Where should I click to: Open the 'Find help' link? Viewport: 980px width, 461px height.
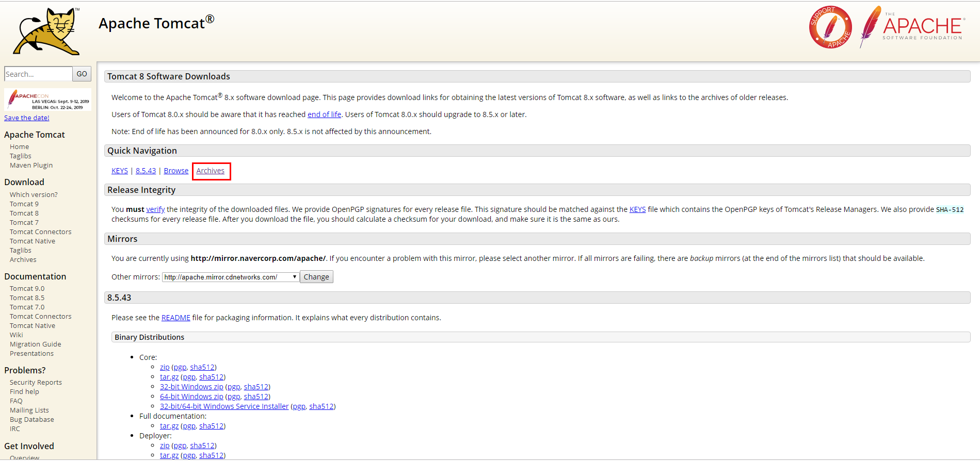pos(25,392)
